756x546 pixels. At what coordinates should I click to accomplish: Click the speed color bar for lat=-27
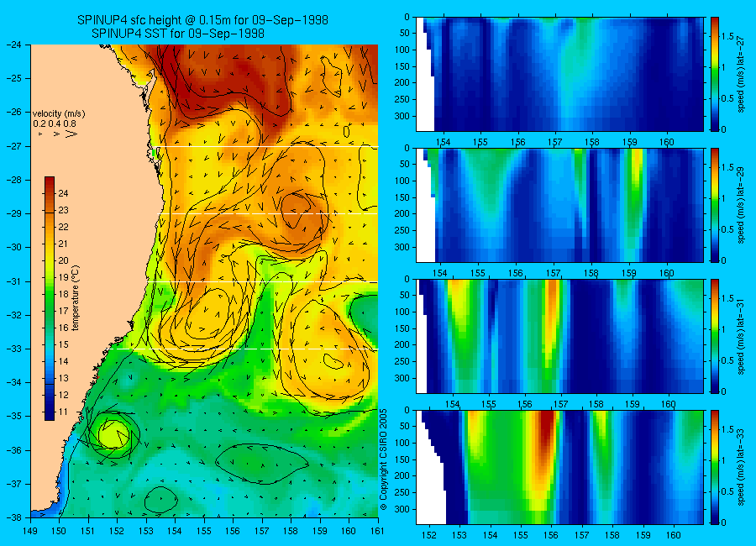pos(715,74)
